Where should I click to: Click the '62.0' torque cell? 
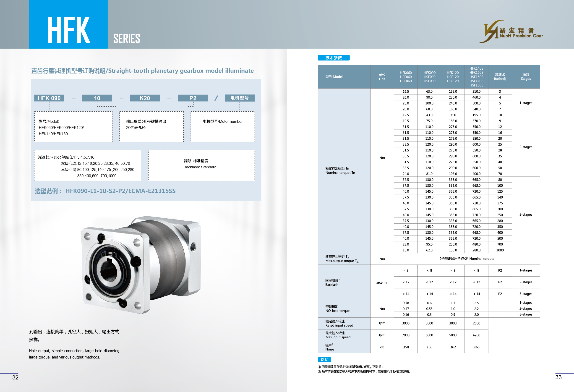(x=429, y=250)
